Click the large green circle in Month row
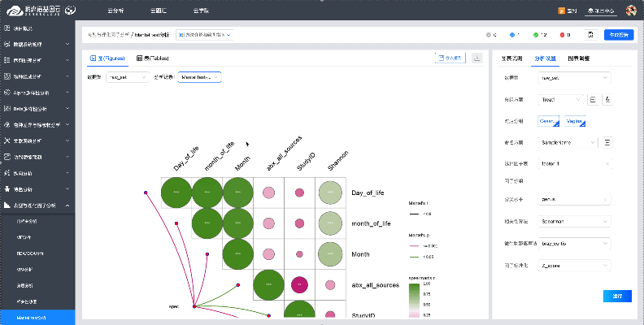The height and width of the screenshot is (325, 644). pyautogui.click(x=237, y=254)
